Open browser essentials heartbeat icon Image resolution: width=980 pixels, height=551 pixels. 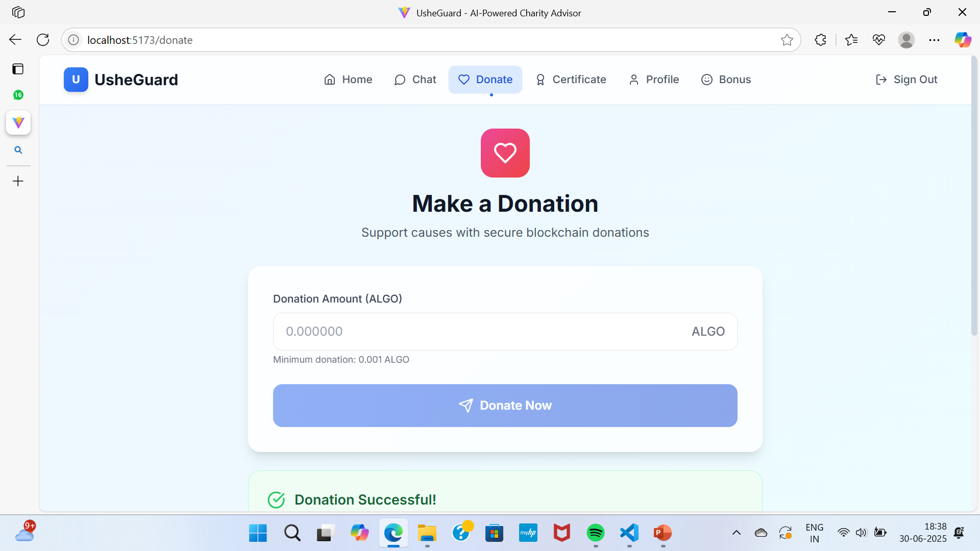(878, 40)
